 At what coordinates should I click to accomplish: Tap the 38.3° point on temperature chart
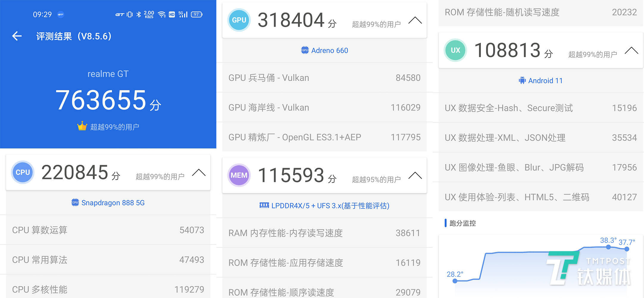(608, 247)
